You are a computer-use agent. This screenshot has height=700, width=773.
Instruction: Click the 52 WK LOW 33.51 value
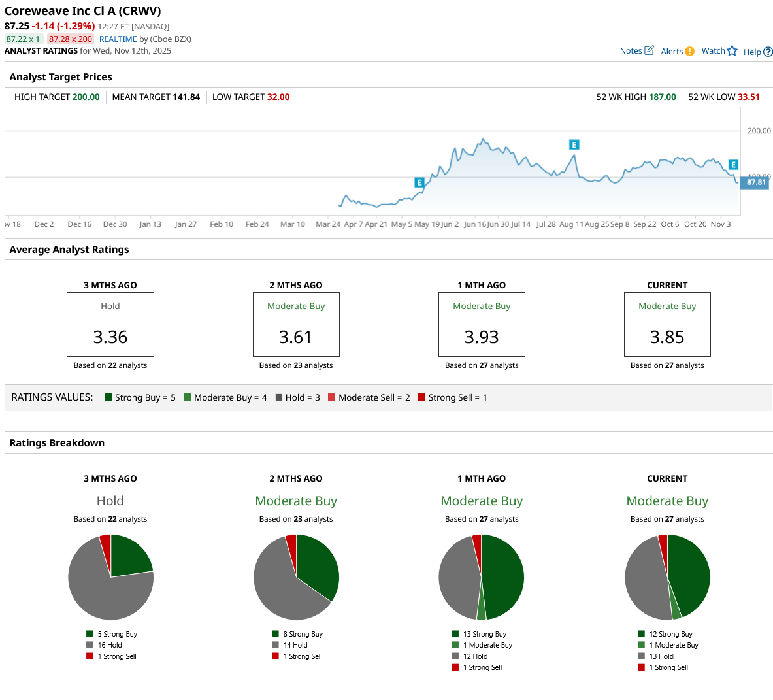[748, 97]
